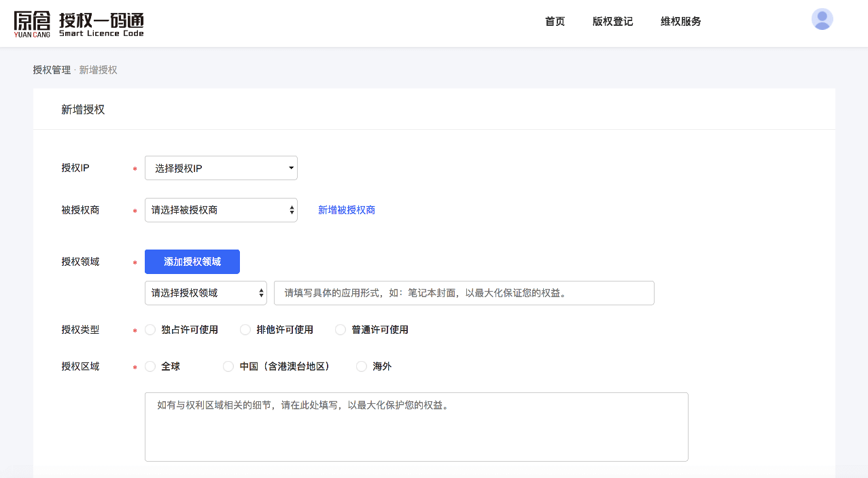Open 维权服务 navigation item

(680, 22)
